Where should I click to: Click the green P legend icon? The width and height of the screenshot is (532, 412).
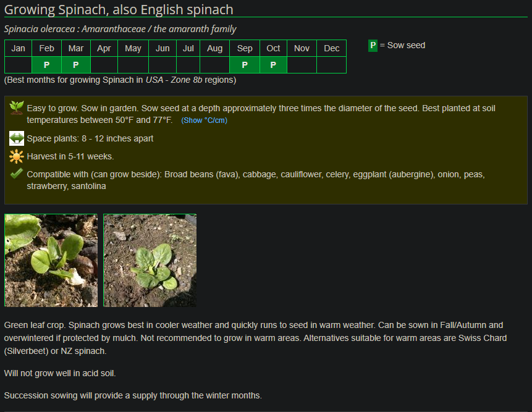pos(373,46)
